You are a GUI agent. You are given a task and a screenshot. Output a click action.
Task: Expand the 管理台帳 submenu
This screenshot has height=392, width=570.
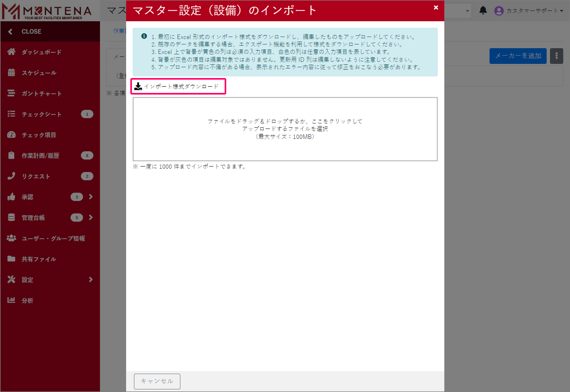click(91, 218)
